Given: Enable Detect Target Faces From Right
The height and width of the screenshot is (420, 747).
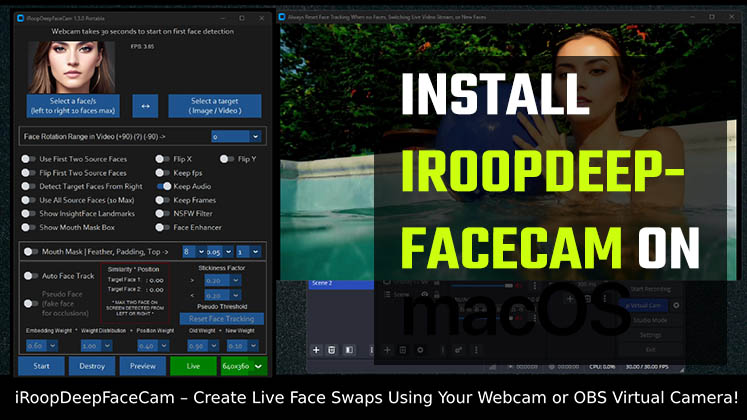Looking at the screenshot, I should (x=28, y=186).
